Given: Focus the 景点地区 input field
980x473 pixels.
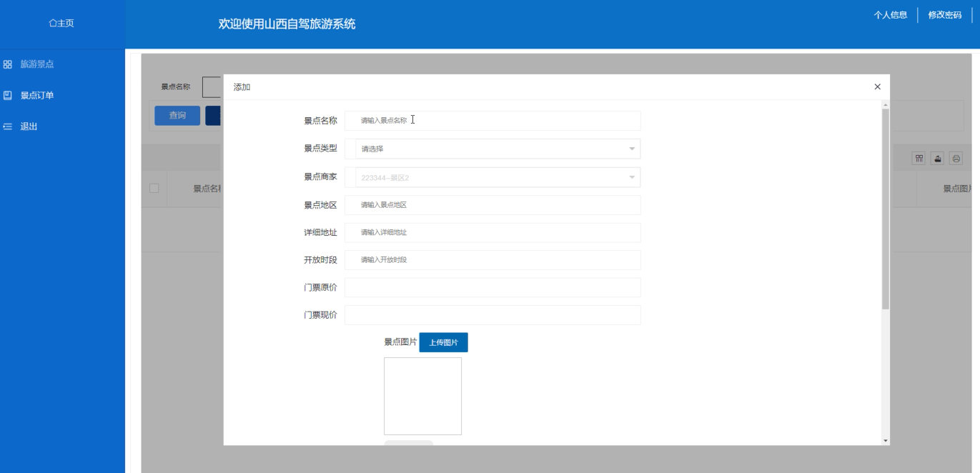Looking at the screenshot, I should [x=493, y=205].
